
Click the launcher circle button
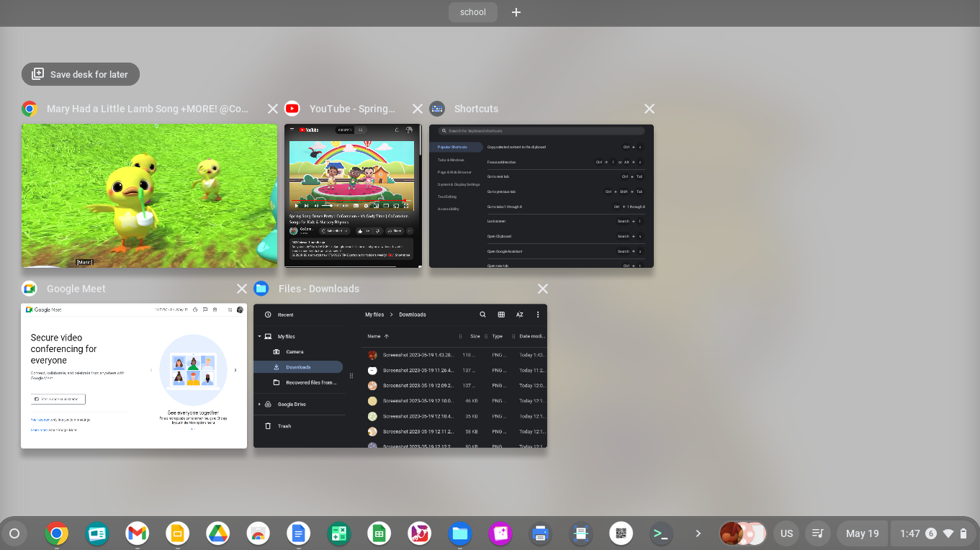click(14, 533)
